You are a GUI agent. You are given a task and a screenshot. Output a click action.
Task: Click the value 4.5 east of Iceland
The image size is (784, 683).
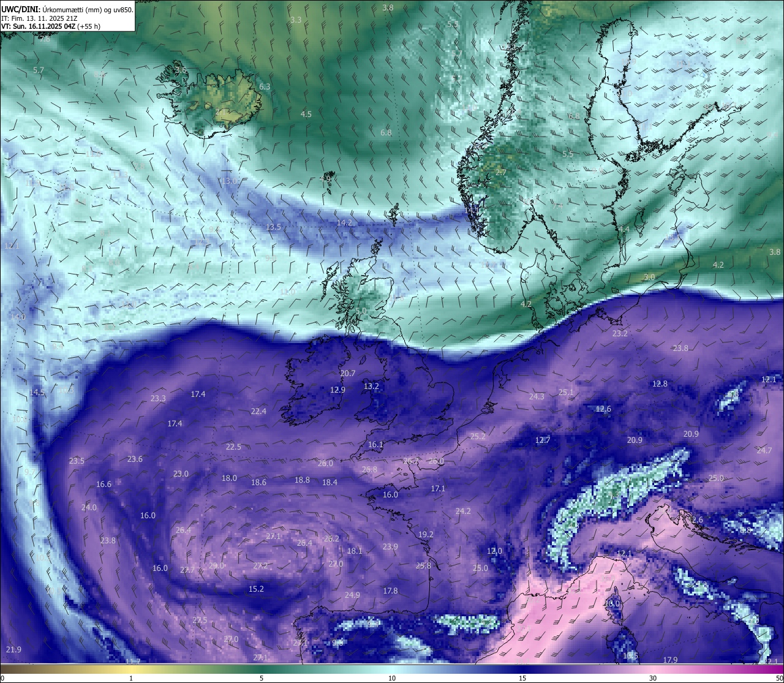pos(306,114)
